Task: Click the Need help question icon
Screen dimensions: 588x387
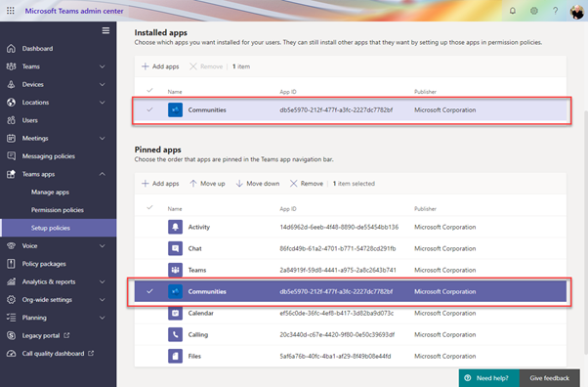Action: 468,378
